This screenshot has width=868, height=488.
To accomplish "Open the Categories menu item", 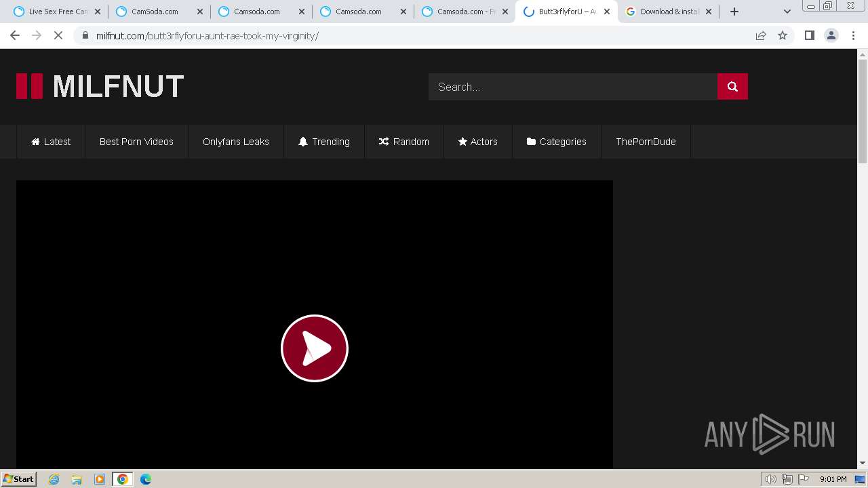I will point(557,142).
